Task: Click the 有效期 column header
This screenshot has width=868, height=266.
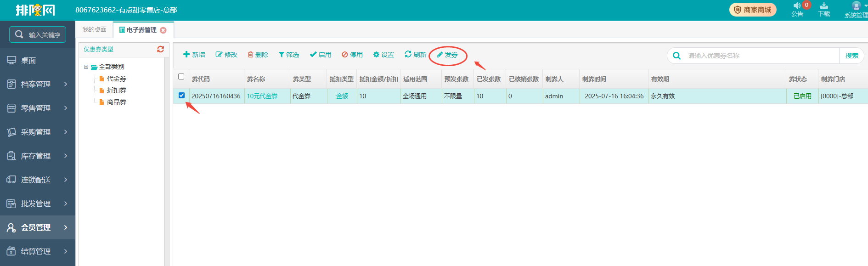Action: point(717,79)
